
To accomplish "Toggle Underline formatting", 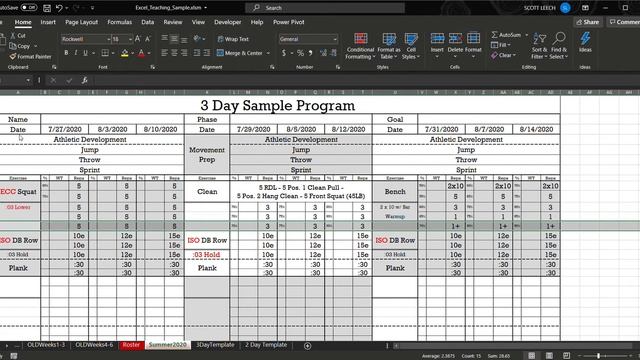I will 85,53.
